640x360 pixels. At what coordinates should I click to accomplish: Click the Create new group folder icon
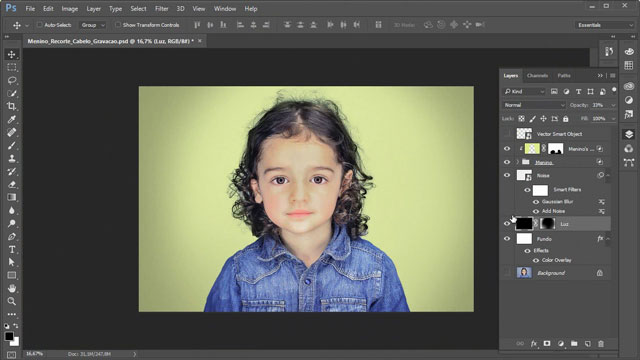click(x=574, y=344)
